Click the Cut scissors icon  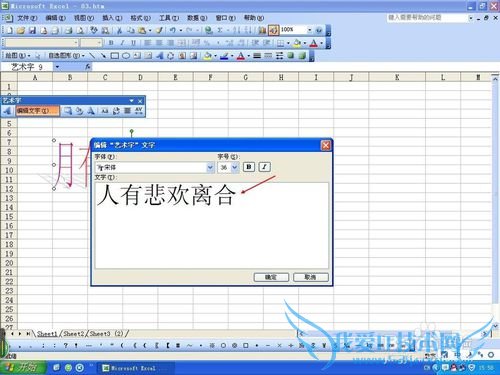[x=119, y=31]
